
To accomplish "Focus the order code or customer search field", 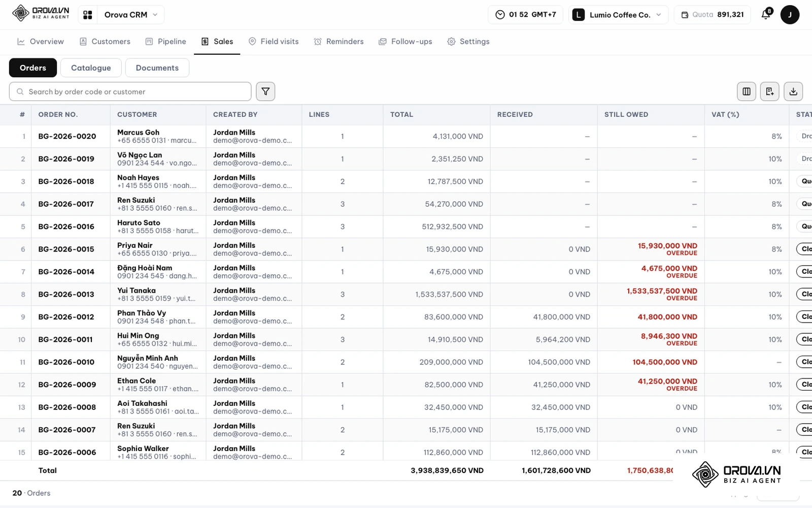I will pyautogui.click(x=130, y=91).
